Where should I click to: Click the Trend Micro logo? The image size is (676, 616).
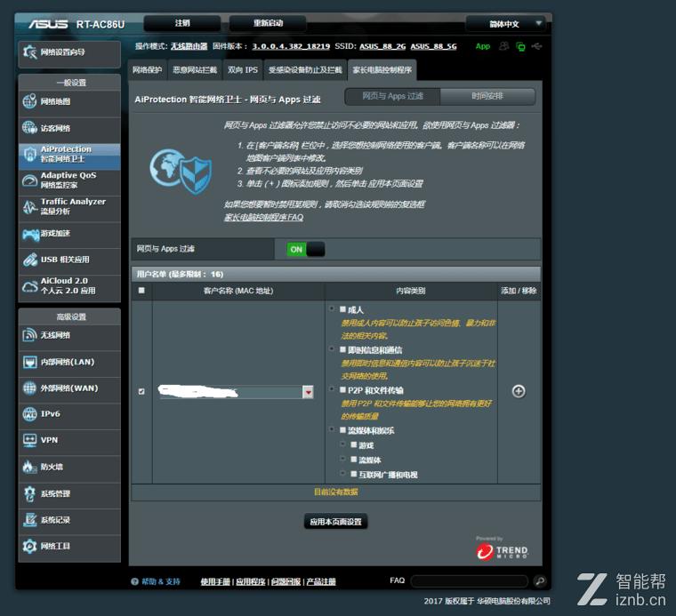coord(503,551)
